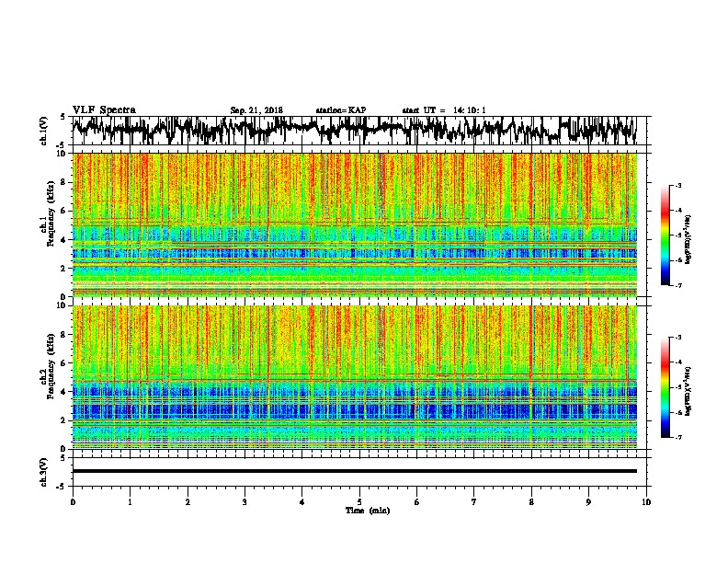Click the "-3" label on ch.2 color bar
The height and width of the screenshot is (563, 728).
[677, 338]
